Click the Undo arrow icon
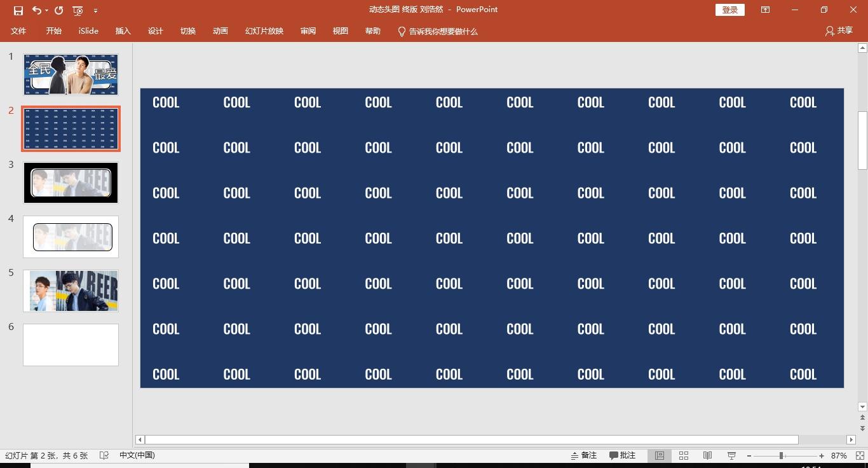Viewport: 868px width, 468px height. tap(37, 10)
